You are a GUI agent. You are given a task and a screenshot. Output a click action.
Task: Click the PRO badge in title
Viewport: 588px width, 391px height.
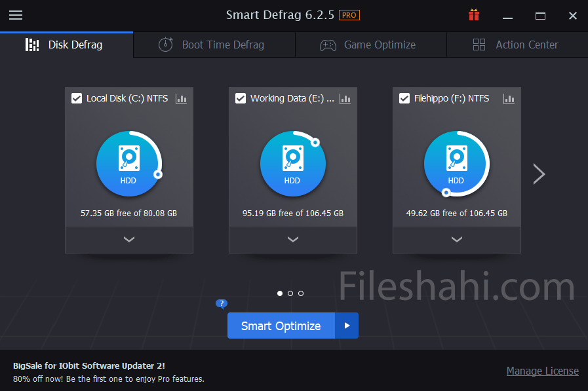[349, 15]
